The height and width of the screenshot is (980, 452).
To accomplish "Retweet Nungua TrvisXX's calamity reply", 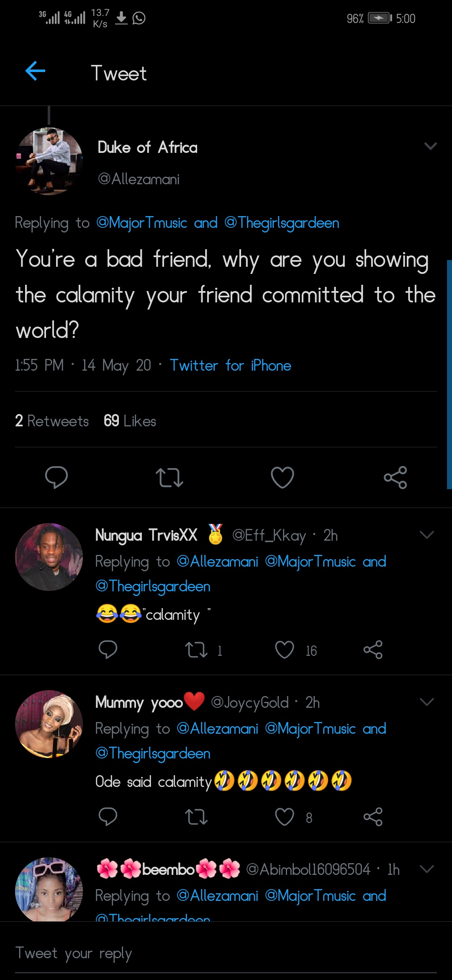I will 196,650.
